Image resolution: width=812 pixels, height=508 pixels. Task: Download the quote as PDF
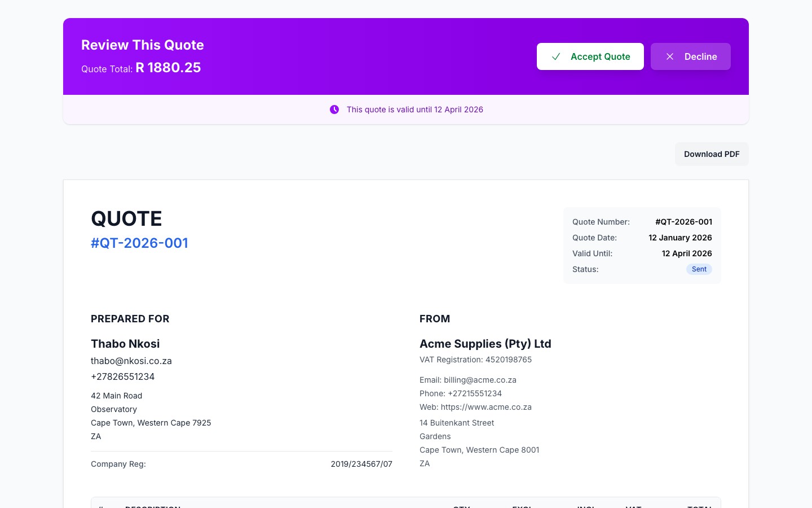click(x=711, y=154)
